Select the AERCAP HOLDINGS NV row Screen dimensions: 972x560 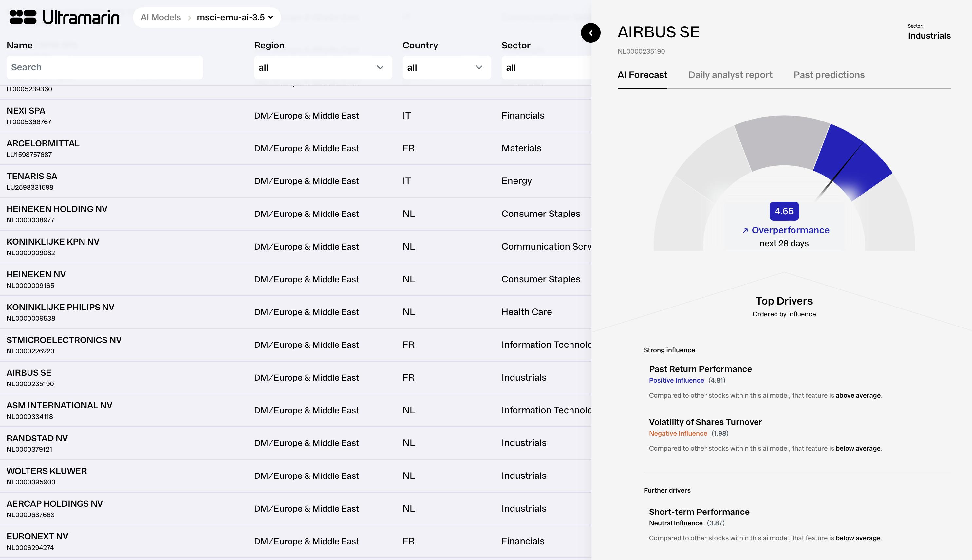(295, 508)
